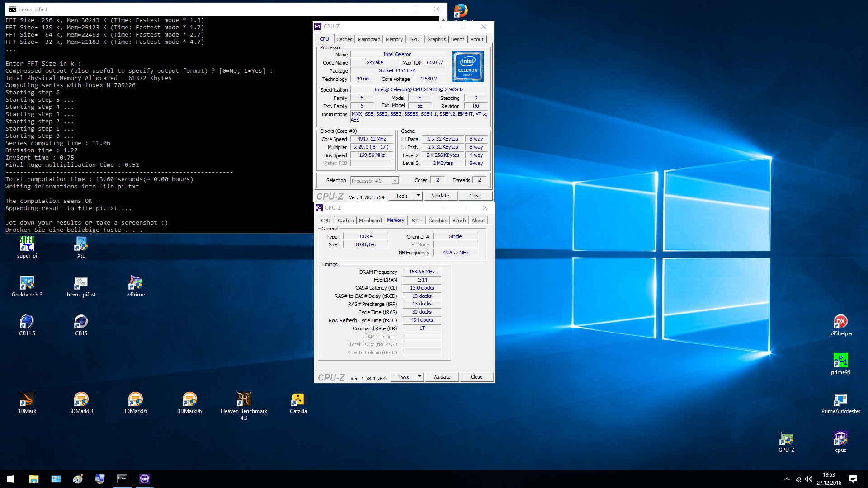This screenshot has height=488, width=868.
Task: Open the CB15 Cinebench shortcut
Action: click(81, 325)
